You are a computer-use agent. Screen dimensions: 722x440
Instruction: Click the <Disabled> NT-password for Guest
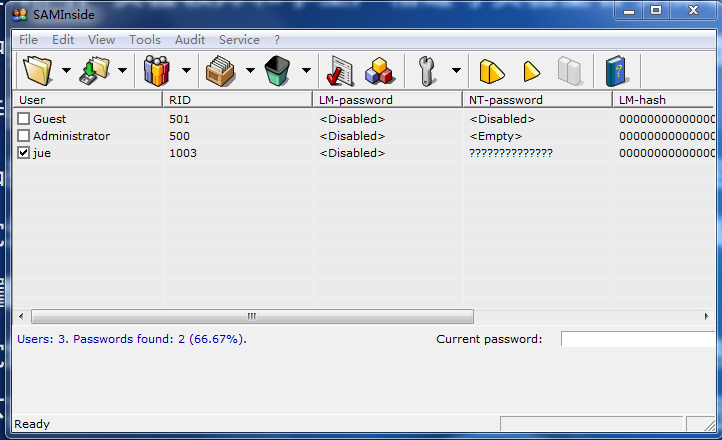502,119
